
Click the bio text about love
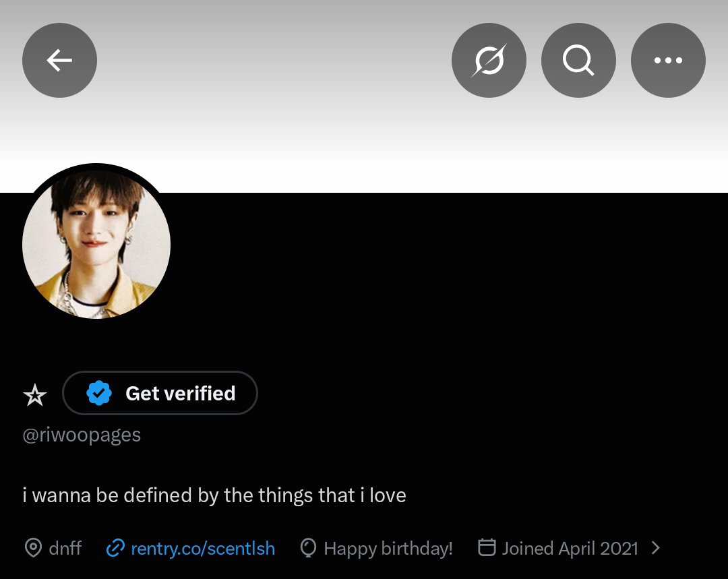coord(214,495)
